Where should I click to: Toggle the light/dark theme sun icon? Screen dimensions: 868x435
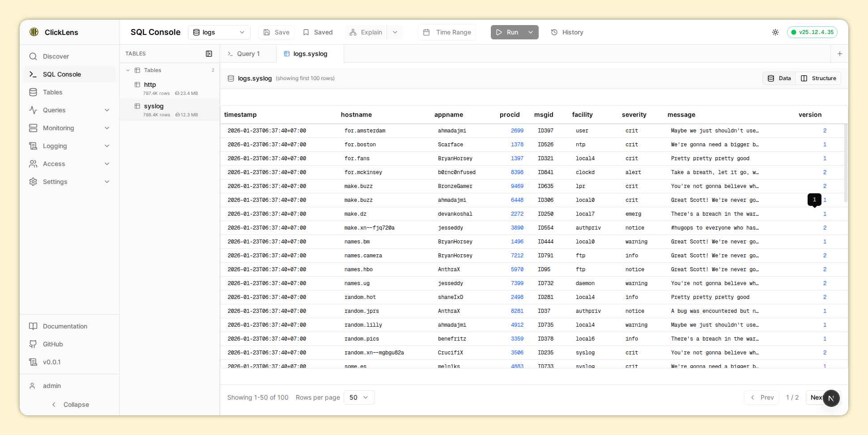pyautogui.click(x=775, y=32)
